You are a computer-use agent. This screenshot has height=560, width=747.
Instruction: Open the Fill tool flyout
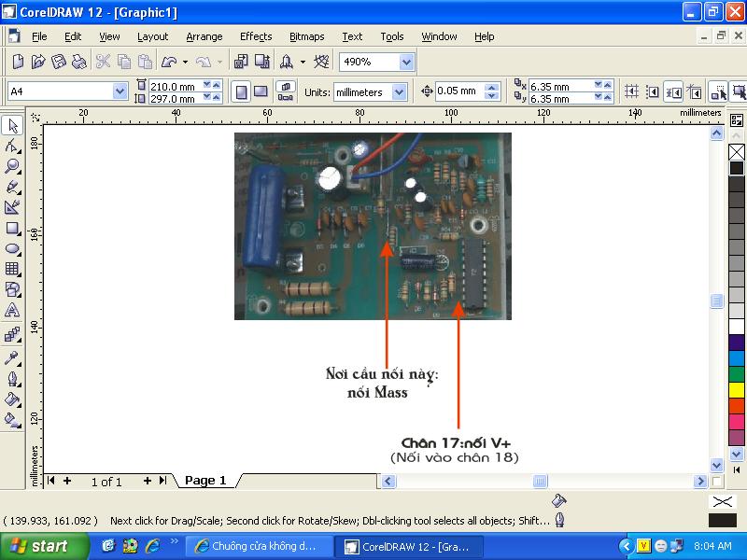[12, 399]
